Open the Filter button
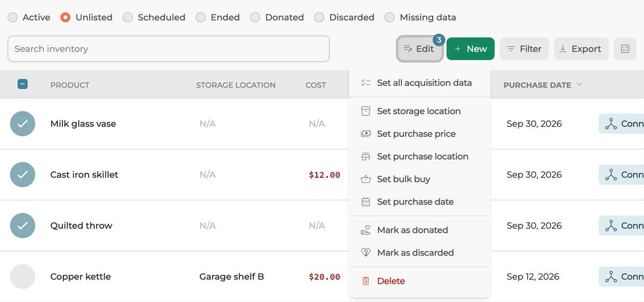The image size is (644, 302). pos(524,49)
